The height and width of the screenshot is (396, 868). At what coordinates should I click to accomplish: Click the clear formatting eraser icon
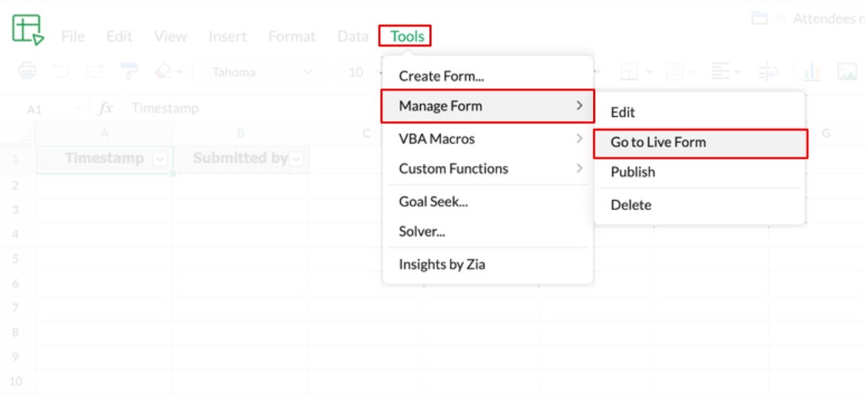[163, 71]
